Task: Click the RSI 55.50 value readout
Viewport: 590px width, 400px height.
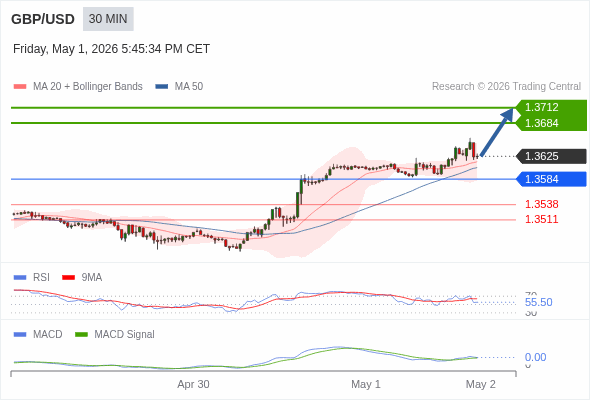Action: [x=538, y=302]
